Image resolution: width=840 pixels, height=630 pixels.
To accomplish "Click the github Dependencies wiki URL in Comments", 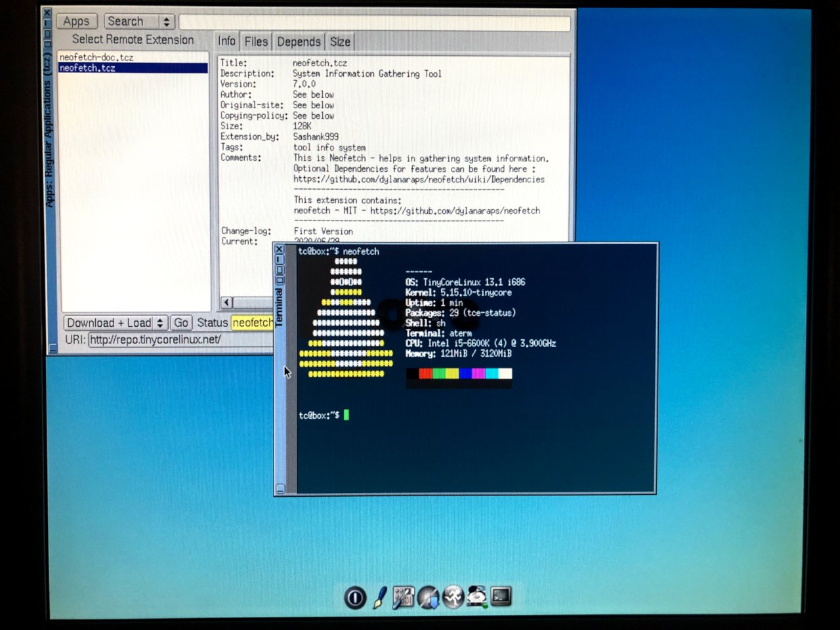I will click(419, 179).
